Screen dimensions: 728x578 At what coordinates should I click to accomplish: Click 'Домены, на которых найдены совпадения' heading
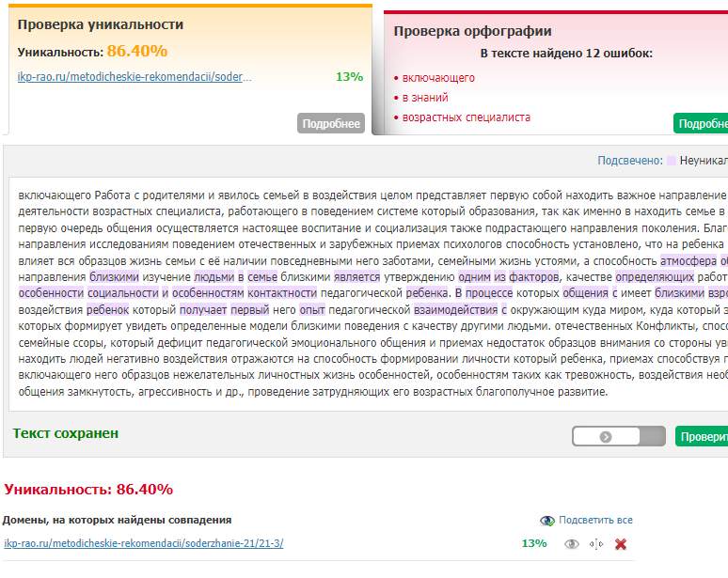click(x=117, y=520)
